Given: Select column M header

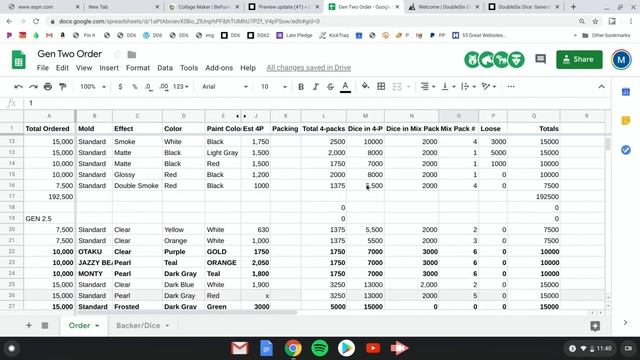Looking at the screenshot, I should [x=365, y=116].
